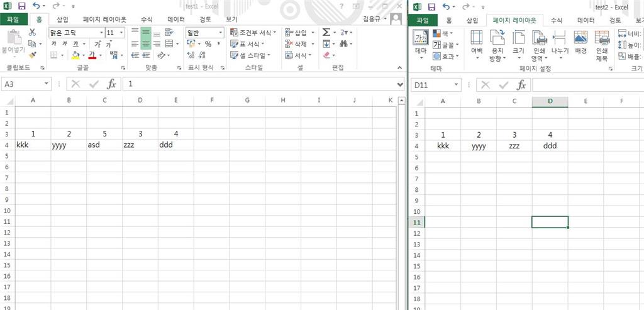The width and height of the screenshot is (644, 310).
Task: Open the 파일 tab in test1
Action: 13,19
